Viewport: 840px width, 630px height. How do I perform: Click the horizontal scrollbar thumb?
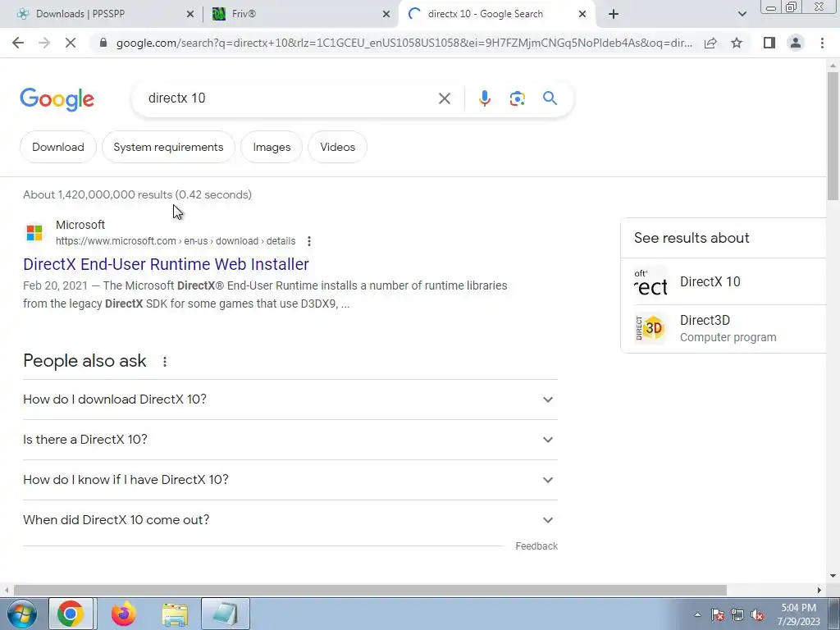coord(370,590)
